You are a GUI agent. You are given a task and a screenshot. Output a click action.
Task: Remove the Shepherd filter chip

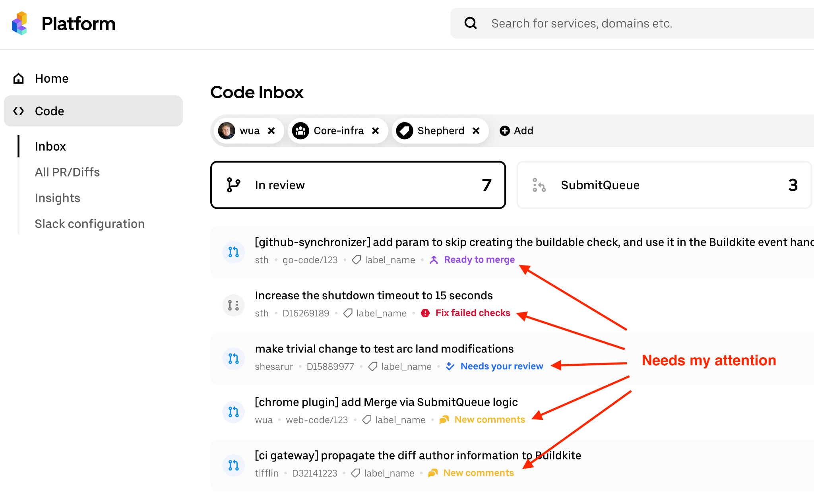pyautogui.click(x=476, y=131)
